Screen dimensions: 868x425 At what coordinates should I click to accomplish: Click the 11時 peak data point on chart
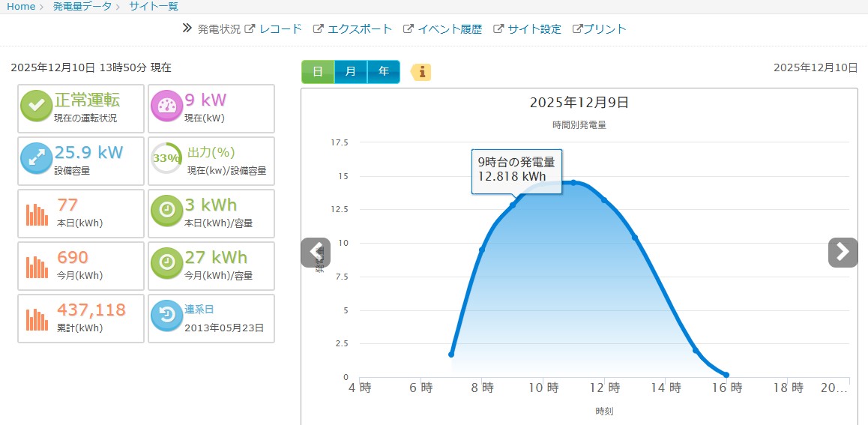coord(573,182)
